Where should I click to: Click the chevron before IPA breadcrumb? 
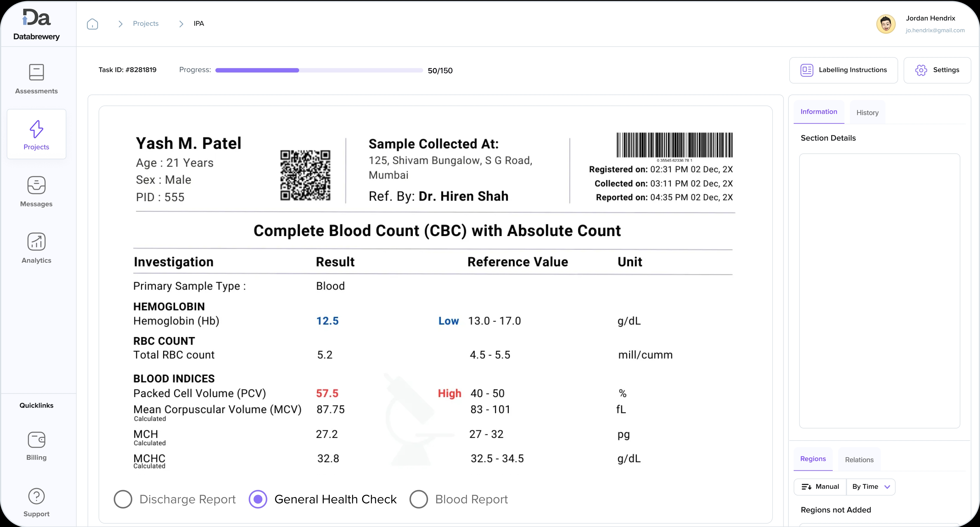click(181, 24)
